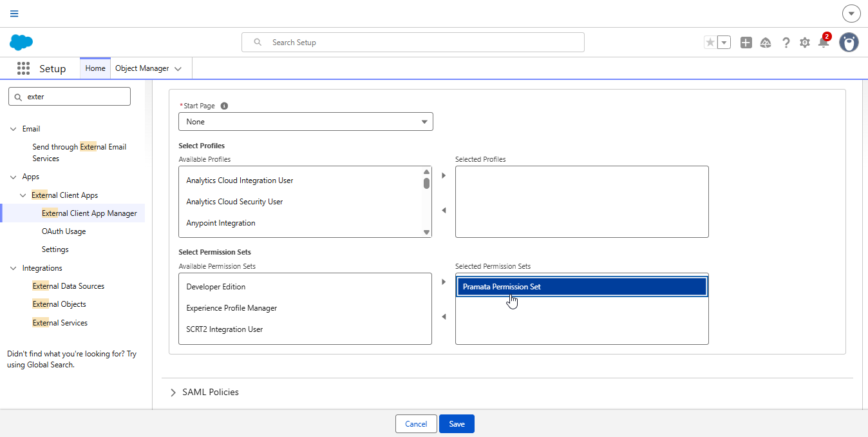This screenshot has width=868, height=437.
Task: Click the circled down-arrow at top right
Action: [851, 14]
